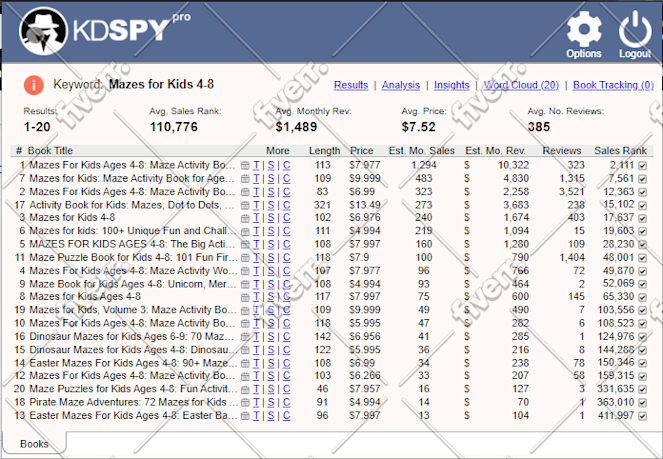The width and height of the screenshot is (663, 459).
Task: Click C link for sales rank 2,111 row
Action: 286,165
